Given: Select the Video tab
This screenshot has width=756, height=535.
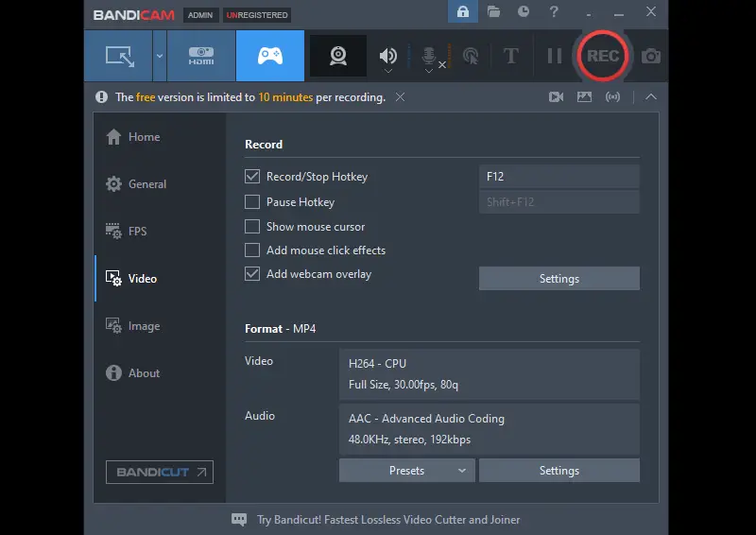Looking at the screenshot, I should point(131,278).
